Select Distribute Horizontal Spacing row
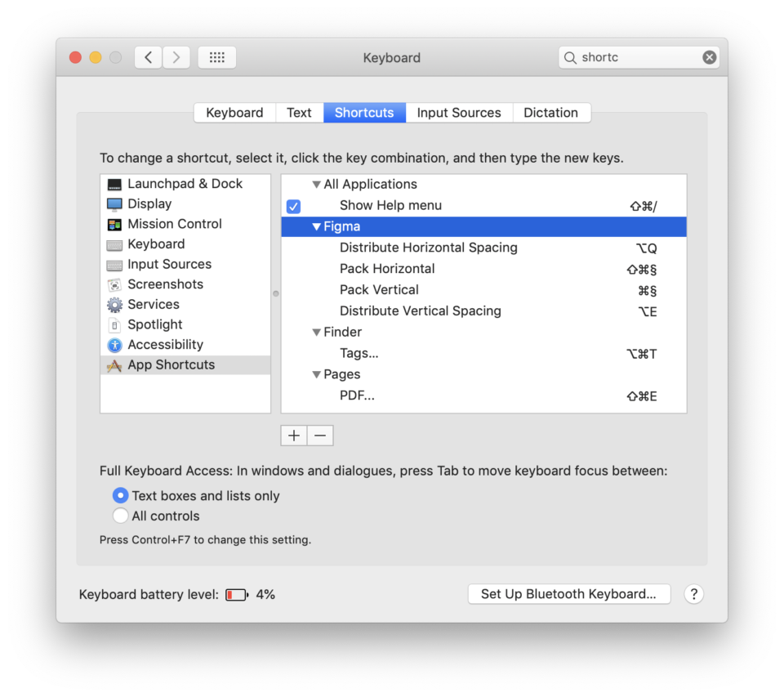 click(483, 248)
